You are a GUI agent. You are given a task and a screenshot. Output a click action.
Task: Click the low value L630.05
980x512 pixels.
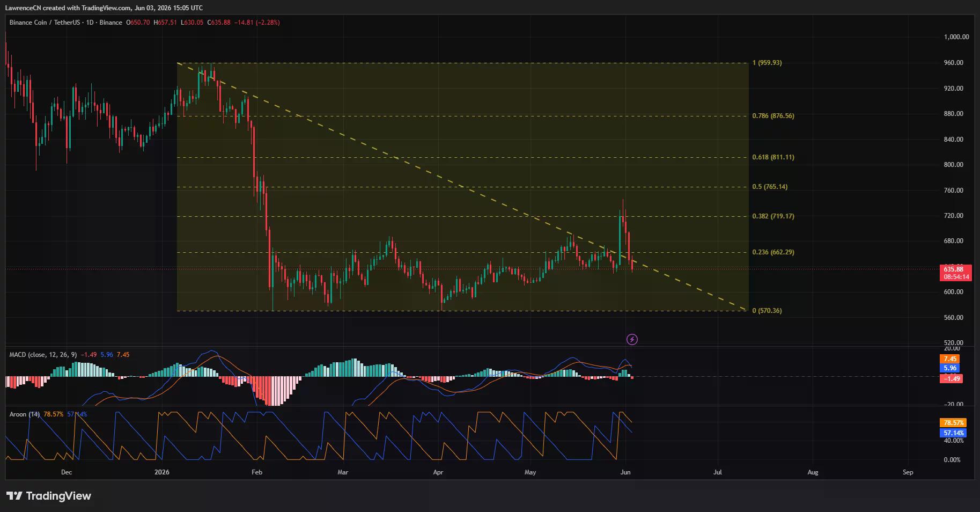[192, 23]
